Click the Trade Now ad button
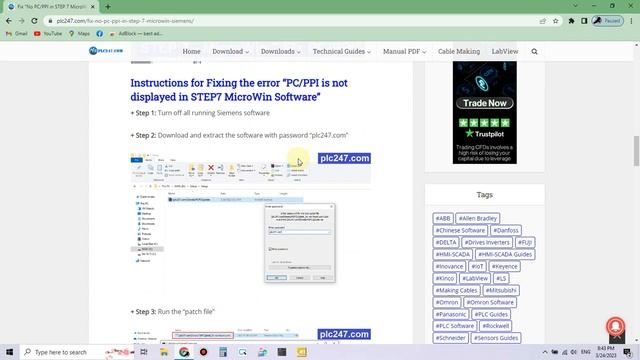The width and height of the screenshot is (640, 360). 484,103
